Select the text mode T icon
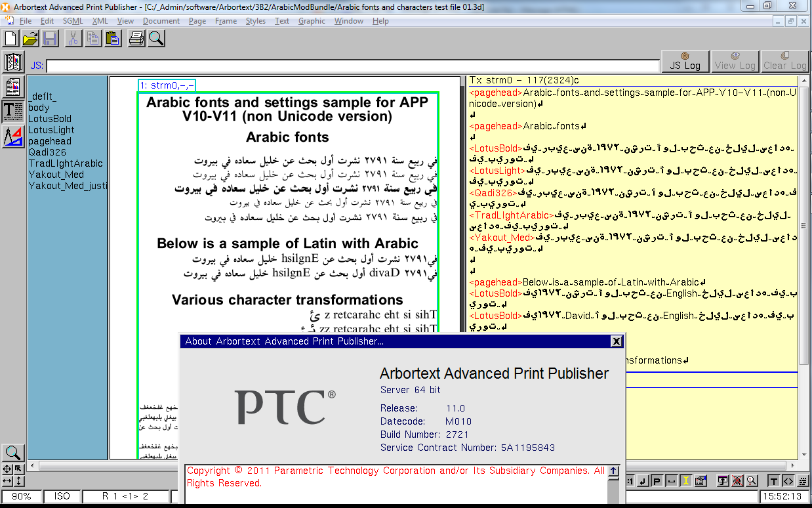The height and width of the screenshot is (508, 812). 14,112
